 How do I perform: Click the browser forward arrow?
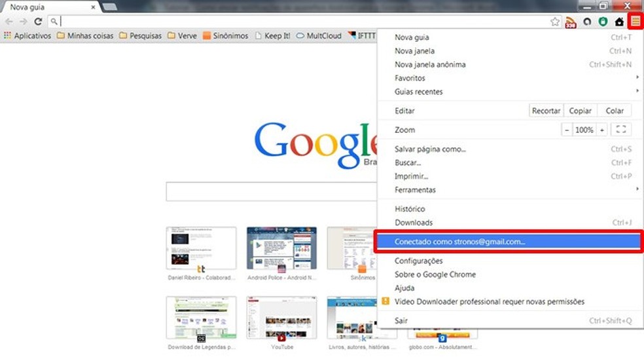click(x=24, y=22)
